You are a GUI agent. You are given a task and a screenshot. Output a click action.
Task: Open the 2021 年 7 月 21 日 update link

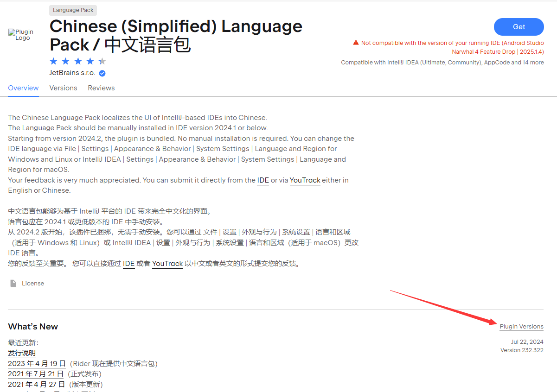coord(36,374)
